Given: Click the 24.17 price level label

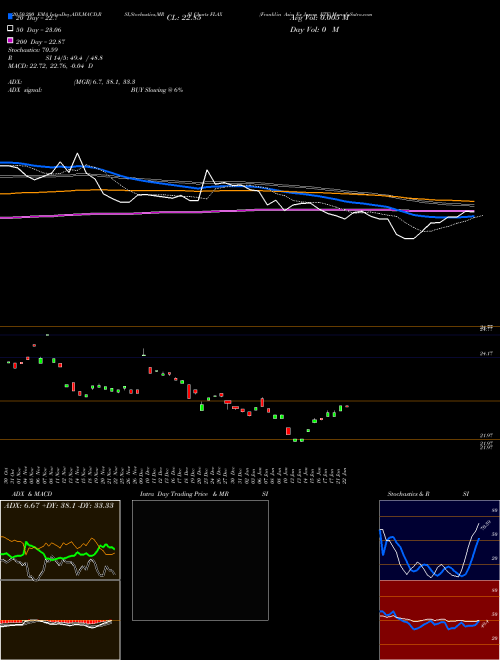Looking at the screenshot, I should 486,354.
